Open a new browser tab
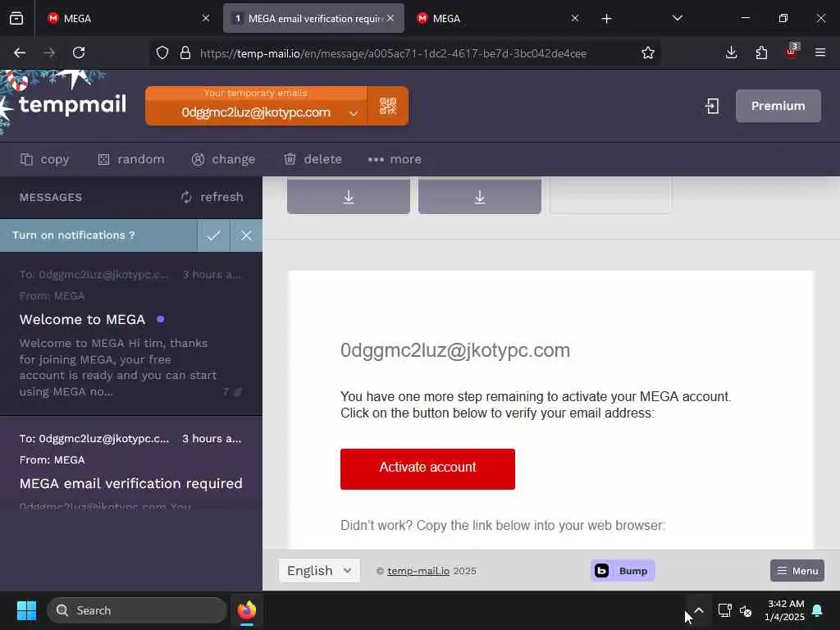Image resolution: width=840 pixels, height=630 pixels. tap(606, 19)
